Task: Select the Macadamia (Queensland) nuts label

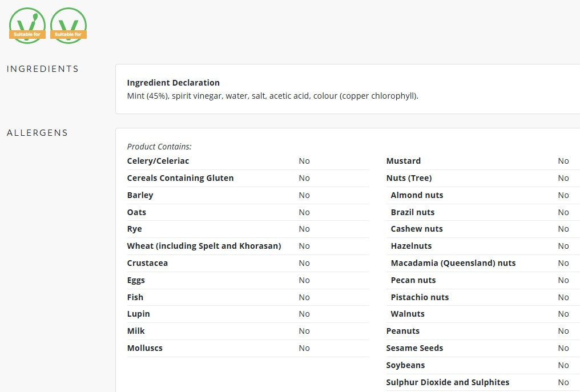Action: (453, 263)
